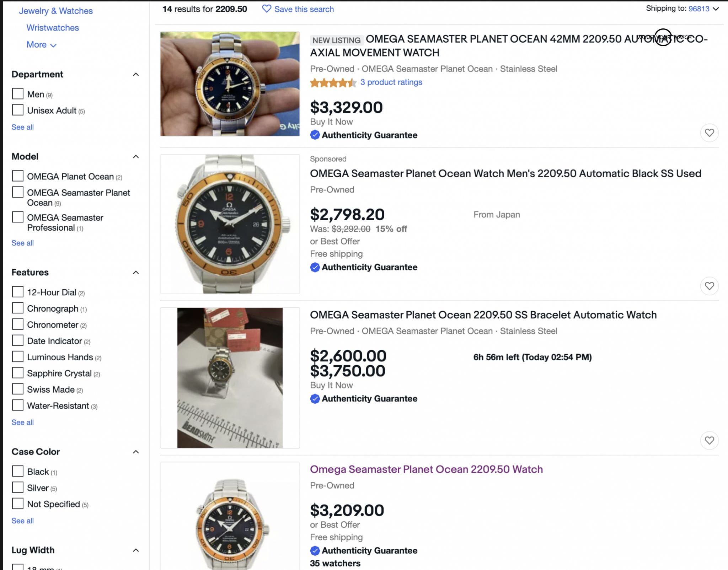The height and width of the screenshot is (570, 728).
Task: Expand the More category options
Action: tap(41, 44)
